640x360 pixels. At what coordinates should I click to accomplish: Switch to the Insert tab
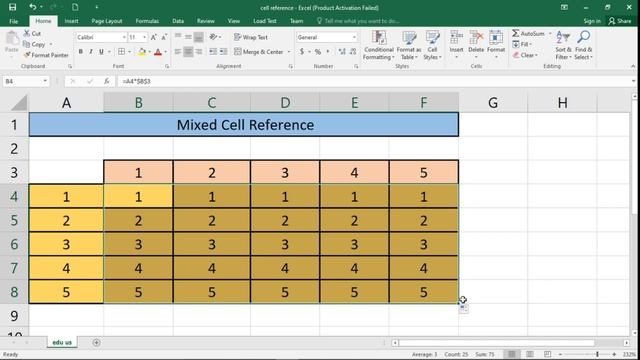pos(71,21)
